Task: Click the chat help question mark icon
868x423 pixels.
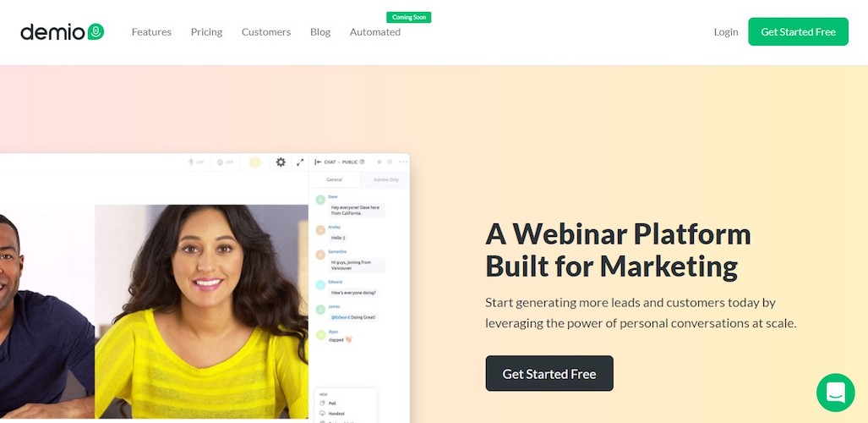Action: pos(362,162)
